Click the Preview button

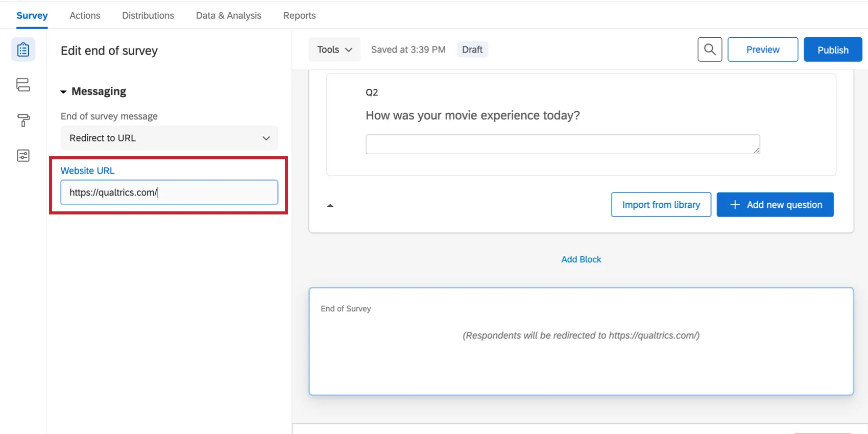[x=763, y=50]
